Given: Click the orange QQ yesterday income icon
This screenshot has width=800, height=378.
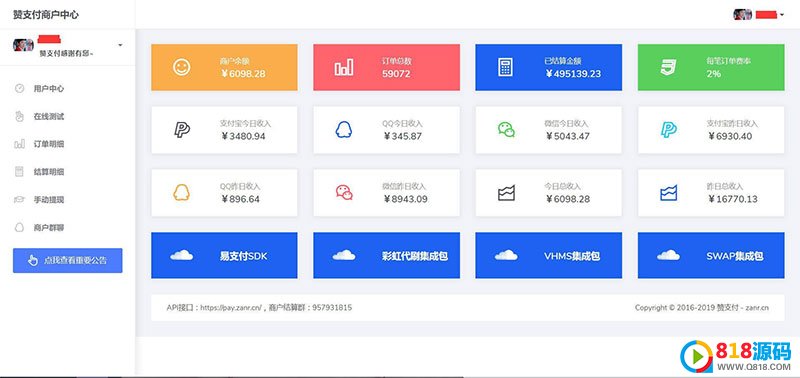Looking at the screenshot, I should click(x=181, y=192).
